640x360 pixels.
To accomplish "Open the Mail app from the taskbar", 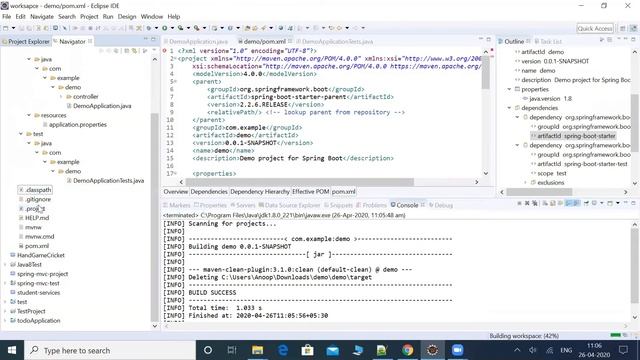I will click(332, 350).
